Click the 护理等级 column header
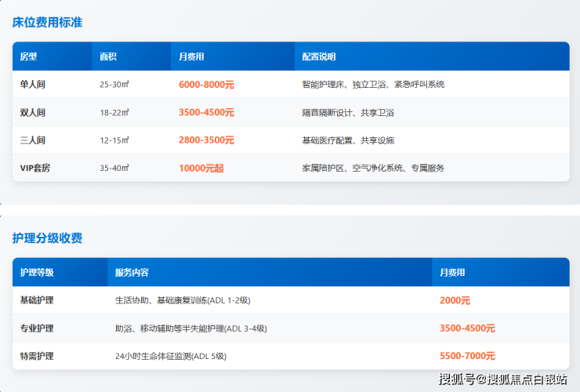580x392 pixels. click(x=37, y=272)
